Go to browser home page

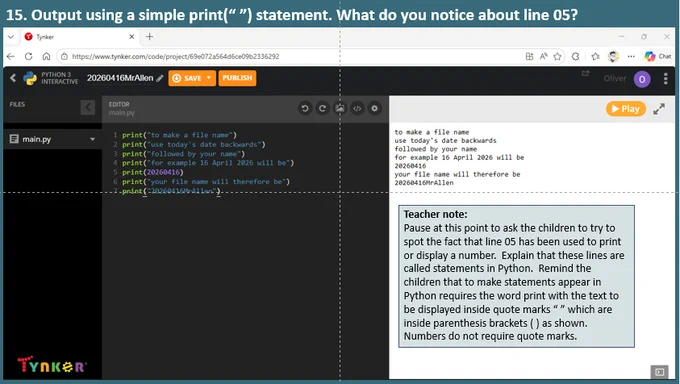[46, 56]
